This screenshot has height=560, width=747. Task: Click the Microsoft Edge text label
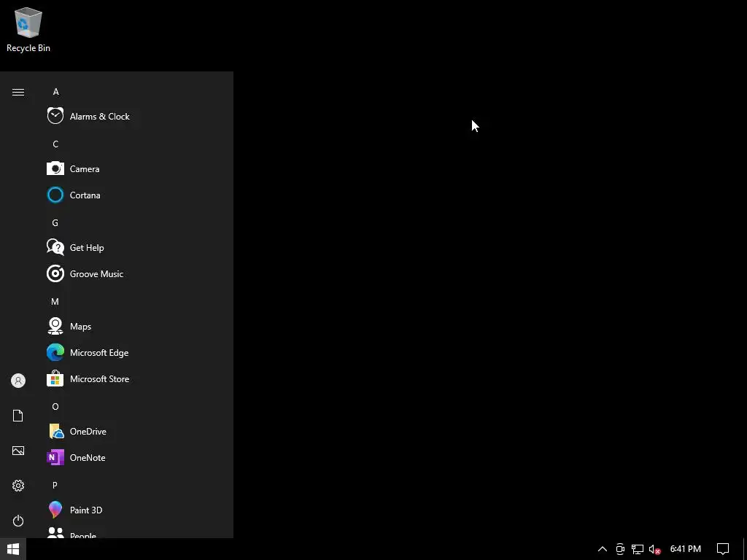[99, 353]
